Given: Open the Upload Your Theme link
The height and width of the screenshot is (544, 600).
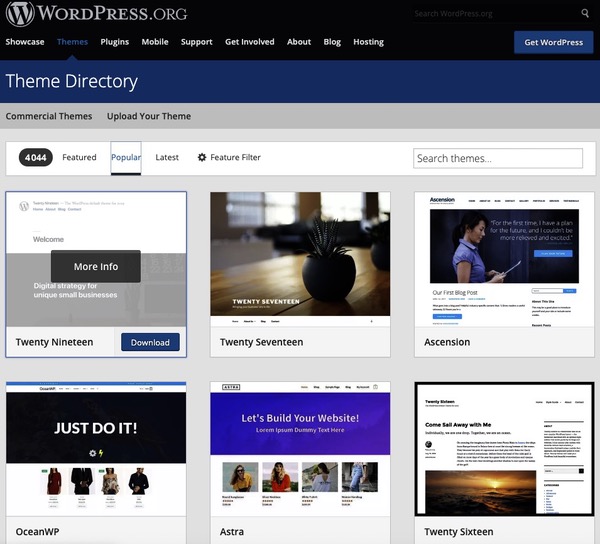Looking at the screenshot, I should [x=149, y=116].
